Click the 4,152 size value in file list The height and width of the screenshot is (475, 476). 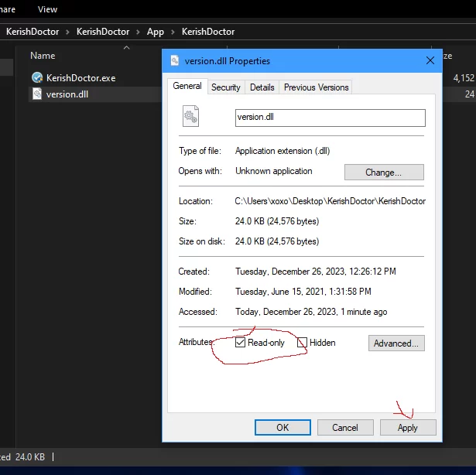tap(464, 78)
